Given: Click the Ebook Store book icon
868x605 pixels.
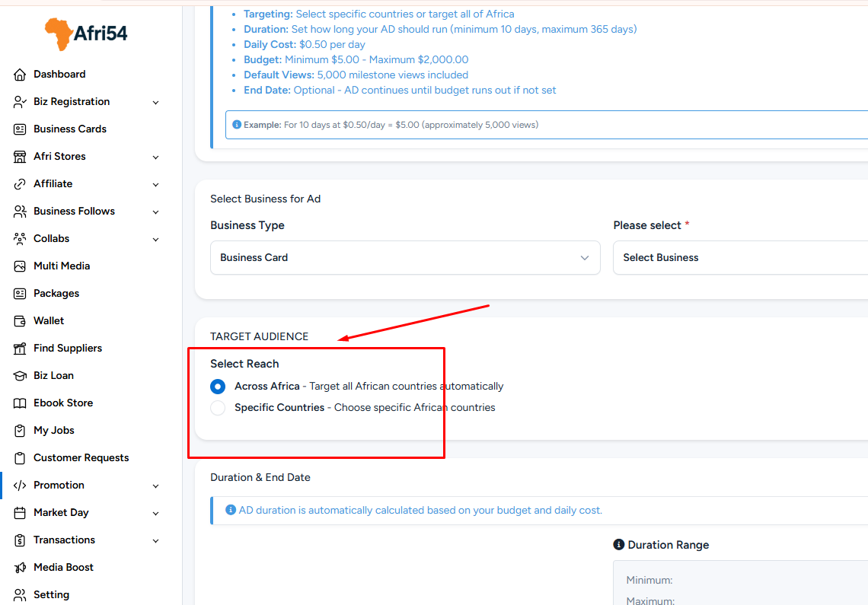Looking at the screenshot, I should click(x=20, y=403).
